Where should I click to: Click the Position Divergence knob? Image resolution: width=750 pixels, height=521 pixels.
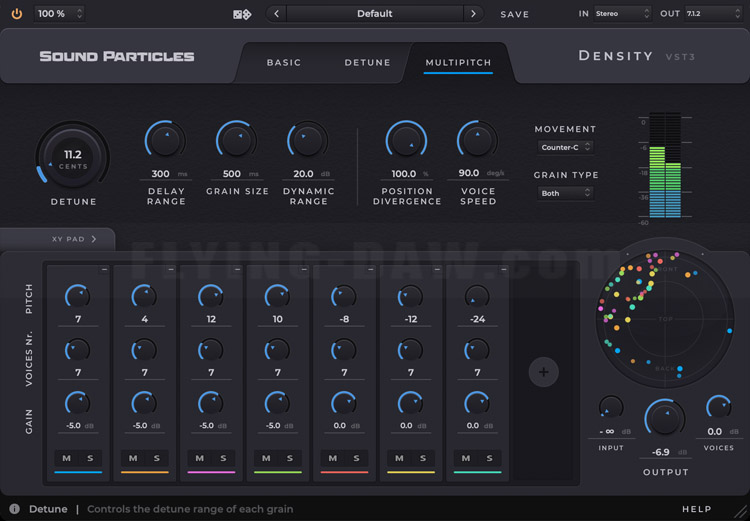(407, 140)
